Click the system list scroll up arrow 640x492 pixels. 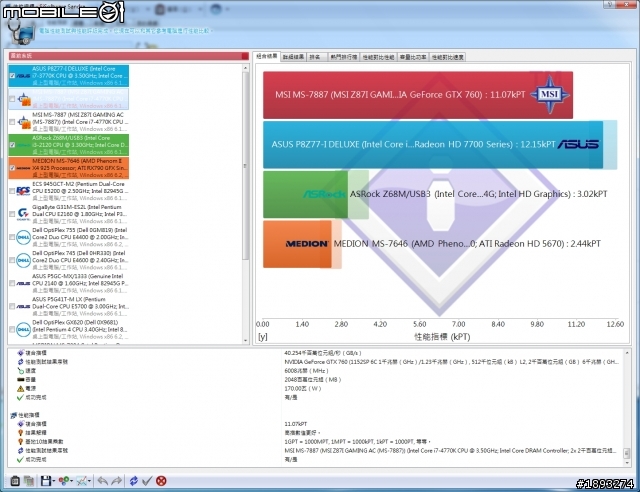pyautogui.click(x=246, y=68)
